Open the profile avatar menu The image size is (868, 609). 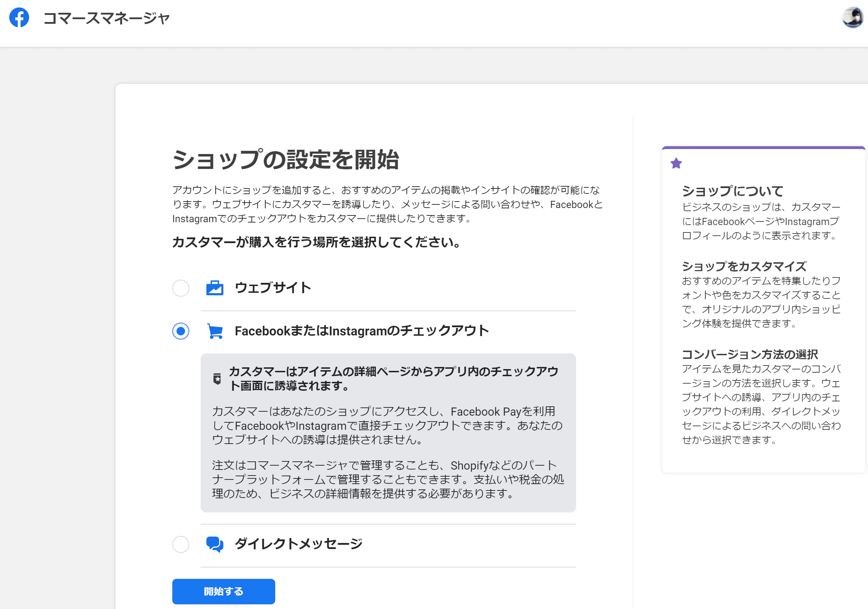click(x=852, y=18)
